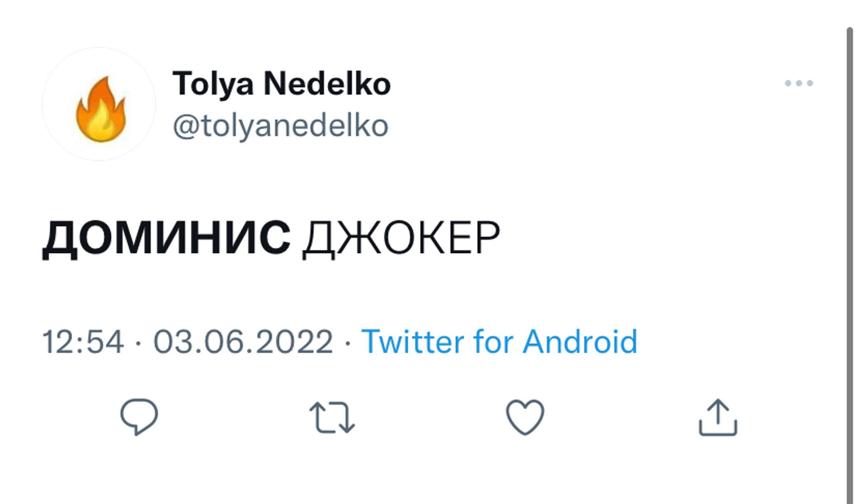Reply to Tolya Nedelko's tweet

(x=139, y=417)
